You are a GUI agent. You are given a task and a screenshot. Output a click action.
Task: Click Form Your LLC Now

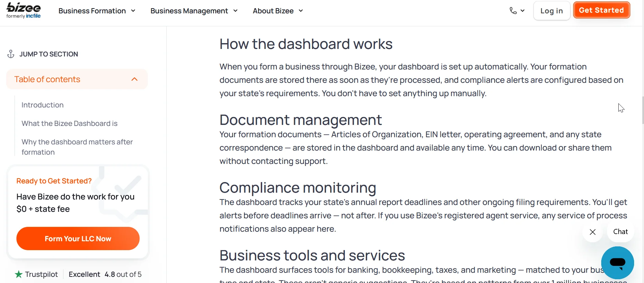(x=78, y=239)
